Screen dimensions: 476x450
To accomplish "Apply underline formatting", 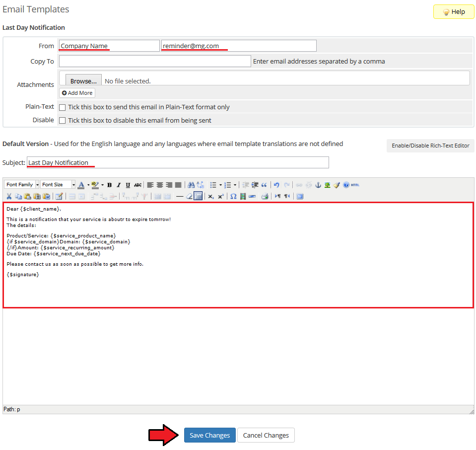I will [x=128, y=185].
